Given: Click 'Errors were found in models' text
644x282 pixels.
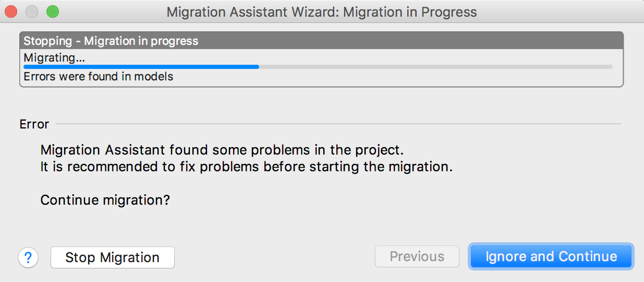Looking at the screenshot, I should [x=99, y=76].
